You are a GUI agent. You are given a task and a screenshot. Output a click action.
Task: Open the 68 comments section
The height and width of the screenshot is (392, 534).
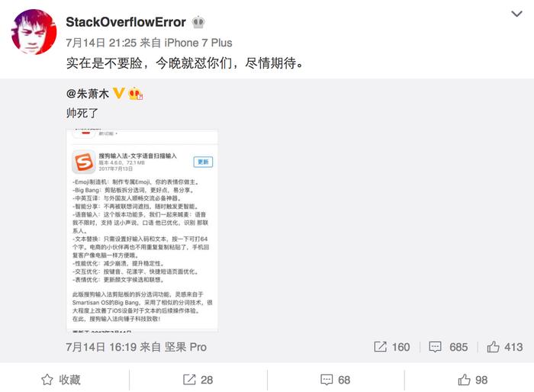336,380
